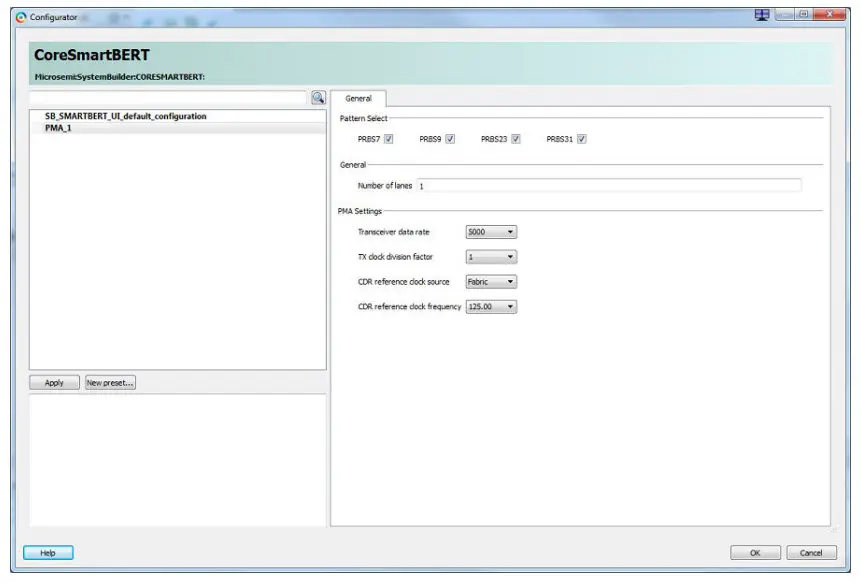Close the Configurator window
The width and height of the screenshot is (862, 584).
tap(829, 15)
